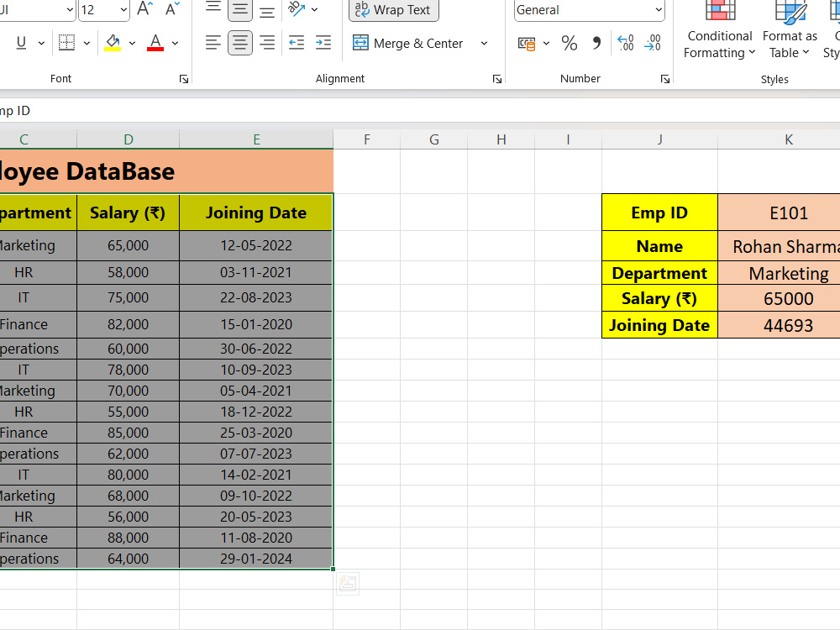Select column F header
Screen dimensions: 840x630
pos(367,139)
